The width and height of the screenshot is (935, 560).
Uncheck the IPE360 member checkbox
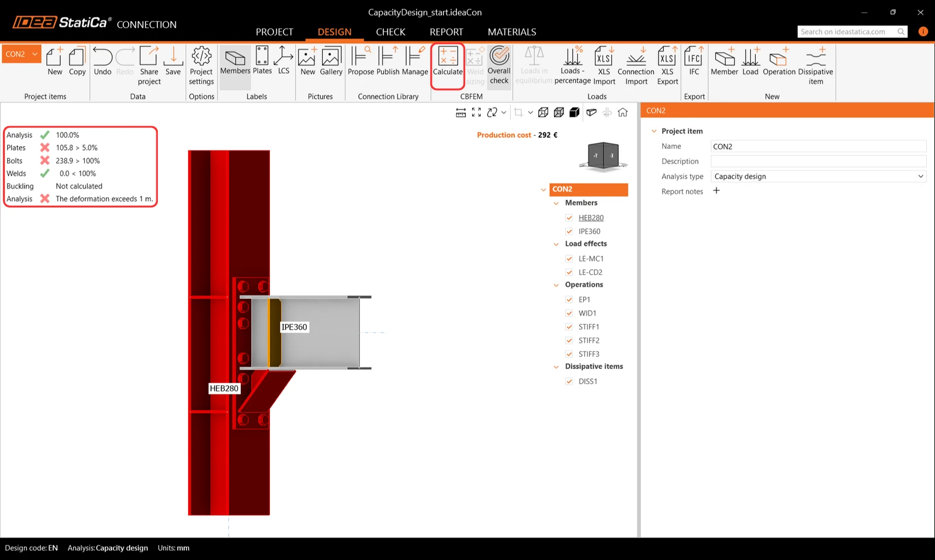click(x=569, y=231)
